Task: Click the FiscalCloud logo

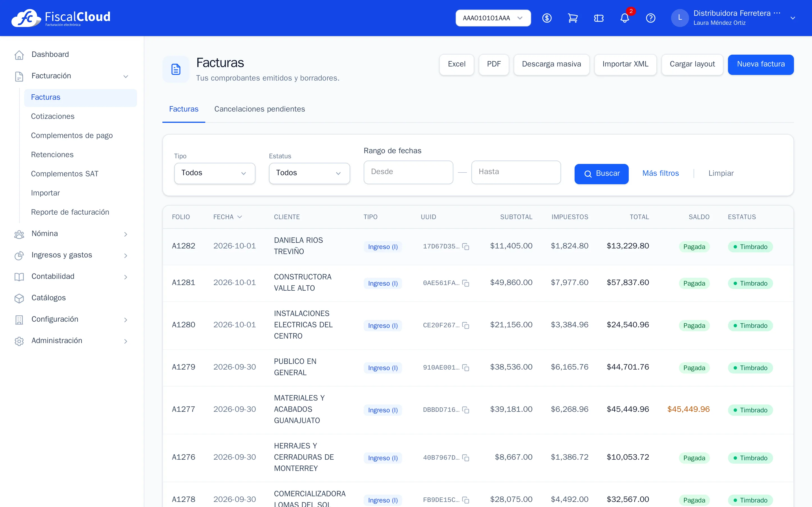Action: 61,18
